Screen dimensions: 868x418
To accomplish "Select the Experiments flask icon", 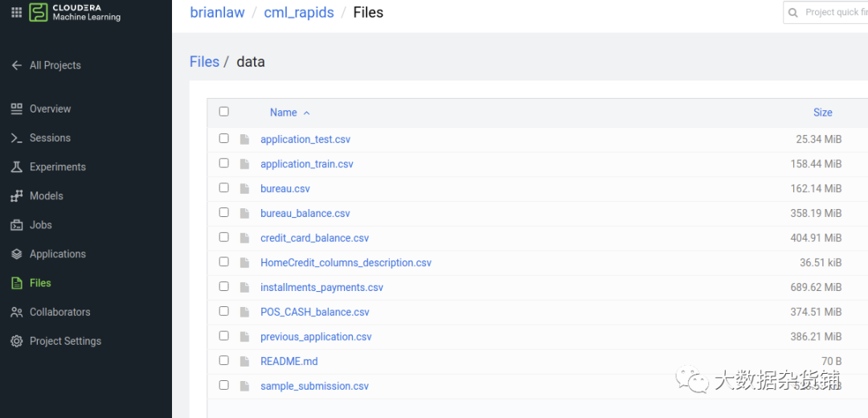I will coord(16,167).
